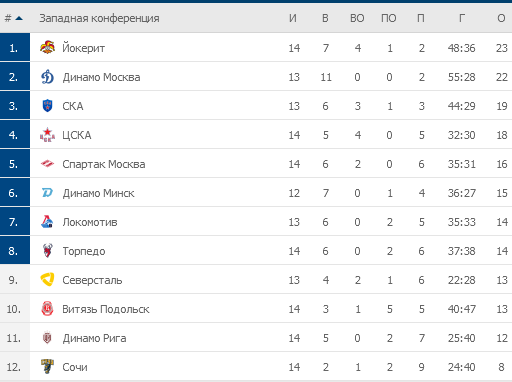Click the Сочи team logo

click(47, 366)
